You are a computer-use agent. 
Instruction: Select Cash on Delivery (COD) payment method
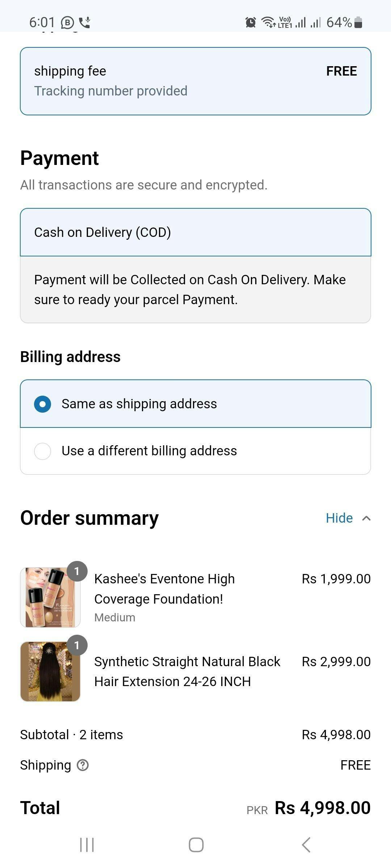click(195, 232)
